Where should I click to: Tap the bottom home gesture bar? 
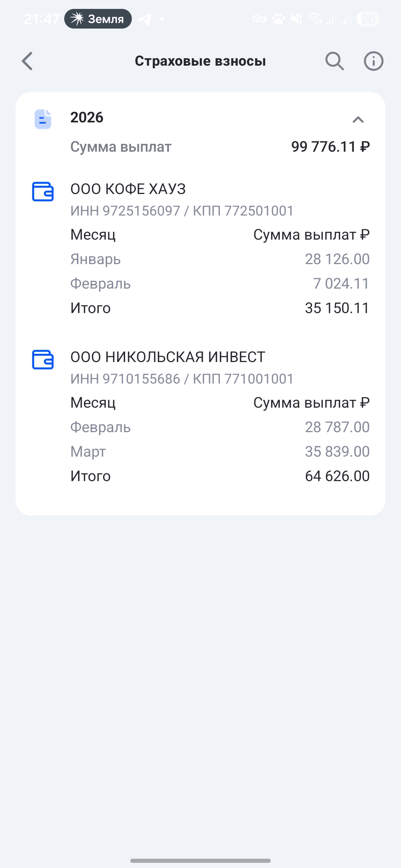pyautogui.click(x=200, y=861)
